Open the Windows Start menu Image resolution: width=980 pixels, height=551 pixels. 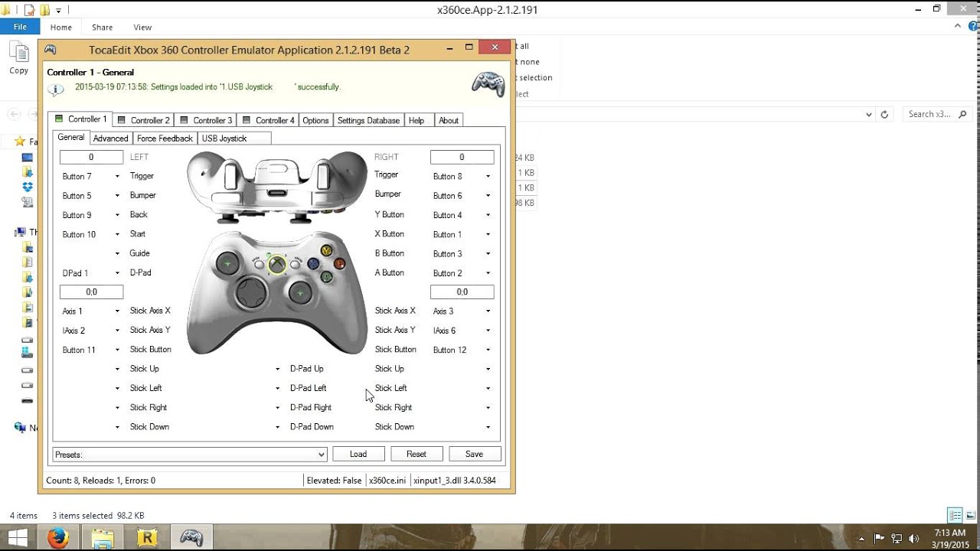pos(17,538)
